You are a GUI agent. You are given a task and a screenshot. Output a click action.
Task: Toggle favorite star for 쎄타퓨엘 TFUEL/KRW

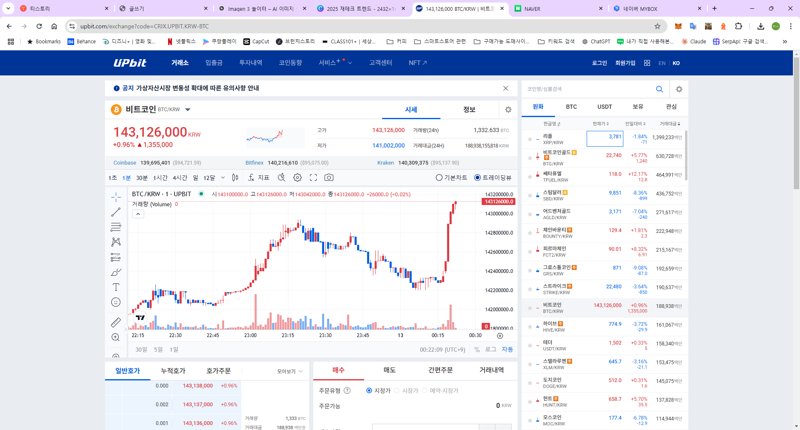[x=530, y=176]
